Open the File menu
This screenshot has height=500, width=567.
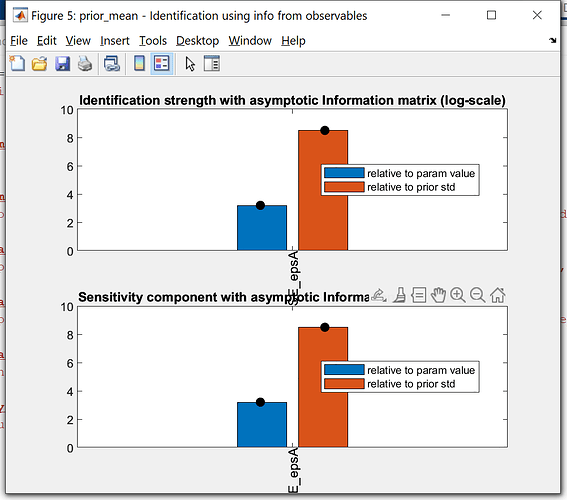click(19, 41)
